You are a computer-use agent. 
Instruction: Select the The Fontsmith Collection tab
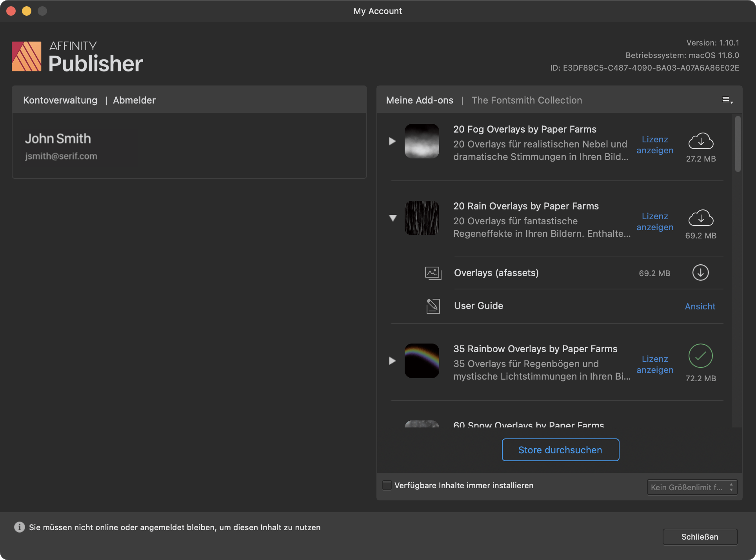527,100
